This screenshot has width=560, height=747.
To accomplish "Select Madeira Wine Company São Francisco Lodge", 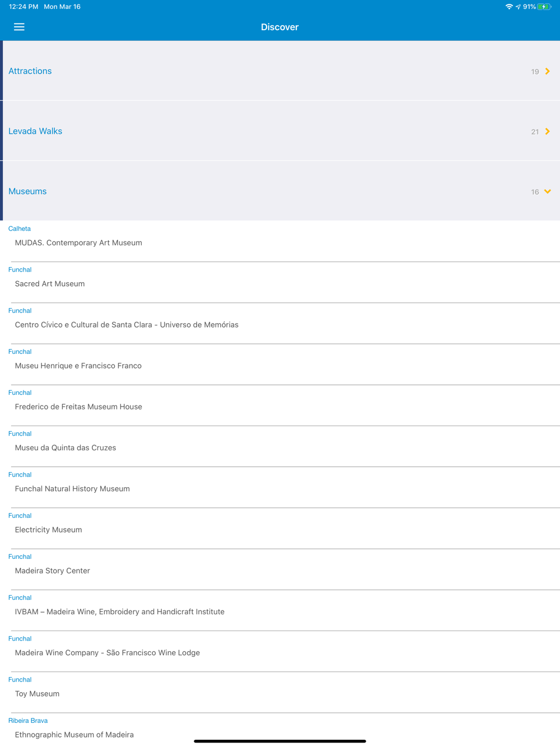I will (x=280, y=652).
